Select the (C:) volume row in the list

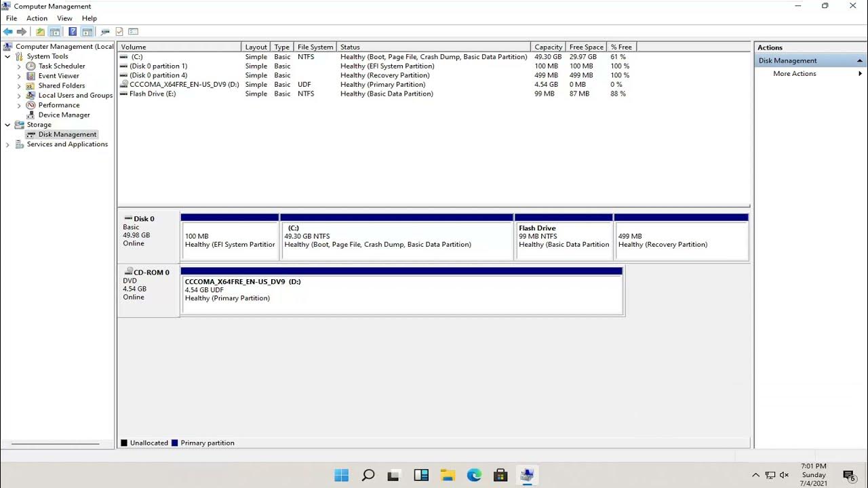pos(434,57)
